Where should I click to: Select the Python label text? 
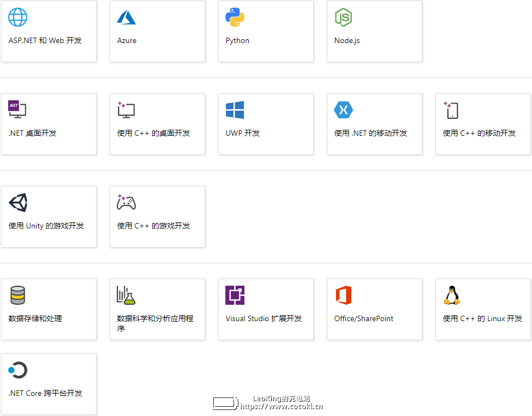(x=237, y=41)
